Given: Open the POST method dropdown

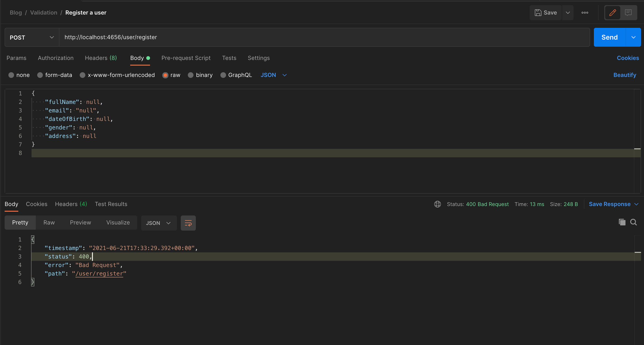Looking at the screenshot, I should (31, 37).
